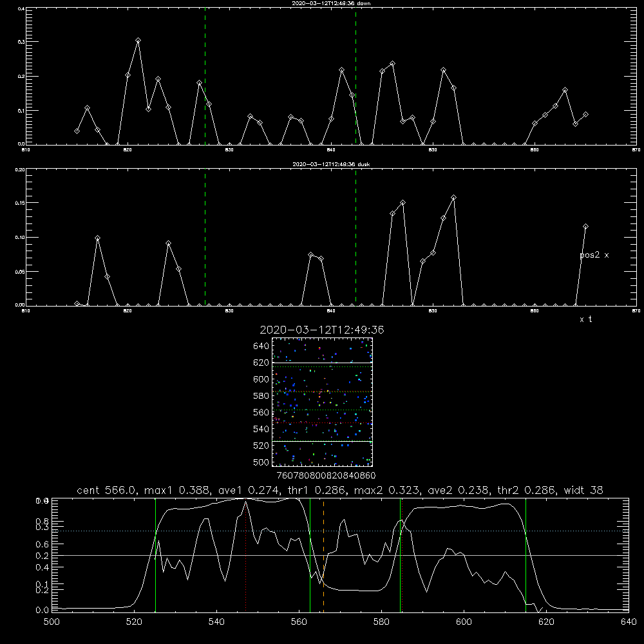The image size is (644, 644).
Task: Click the highest diamond marker in dawn plot
Action: [138, 40]
